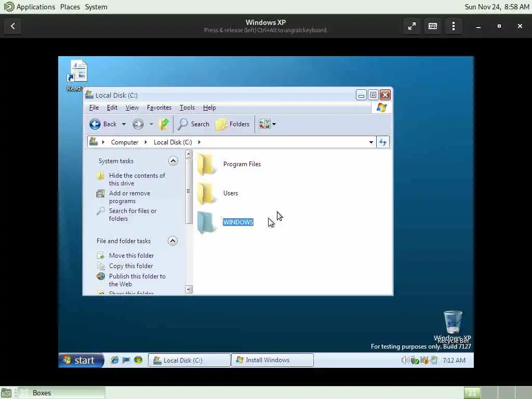Open Search in Explorer toolbar
Viewport: 532px width, 399px height.
click(x=194, y=124)
